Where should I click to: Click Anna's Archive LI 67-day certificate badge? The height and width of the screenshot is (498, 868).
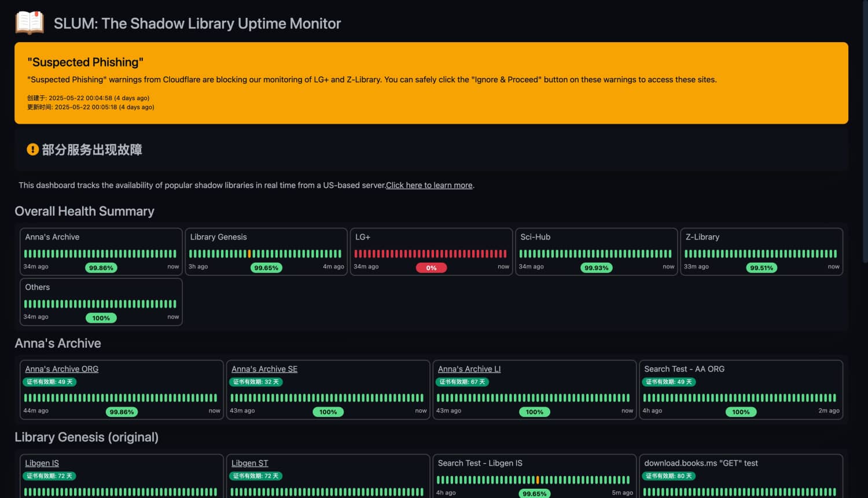point(462,382)
